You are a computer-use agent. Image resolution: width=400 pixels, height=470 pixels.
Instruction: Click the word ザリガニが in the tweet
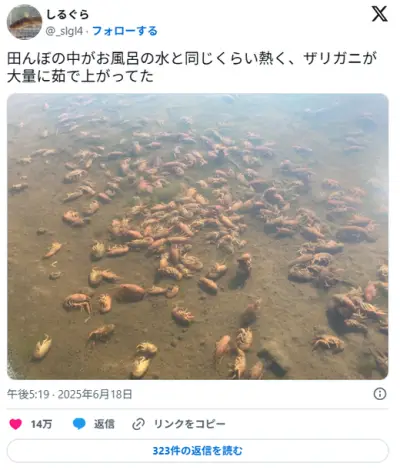coord(340,58)
